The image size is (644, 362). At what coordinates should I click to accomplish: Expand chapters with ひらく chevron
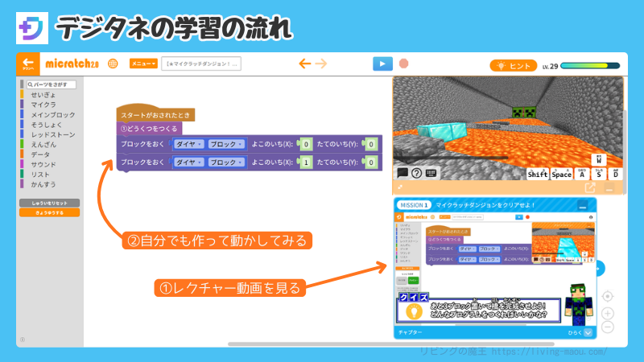click(x=588, y=331)
